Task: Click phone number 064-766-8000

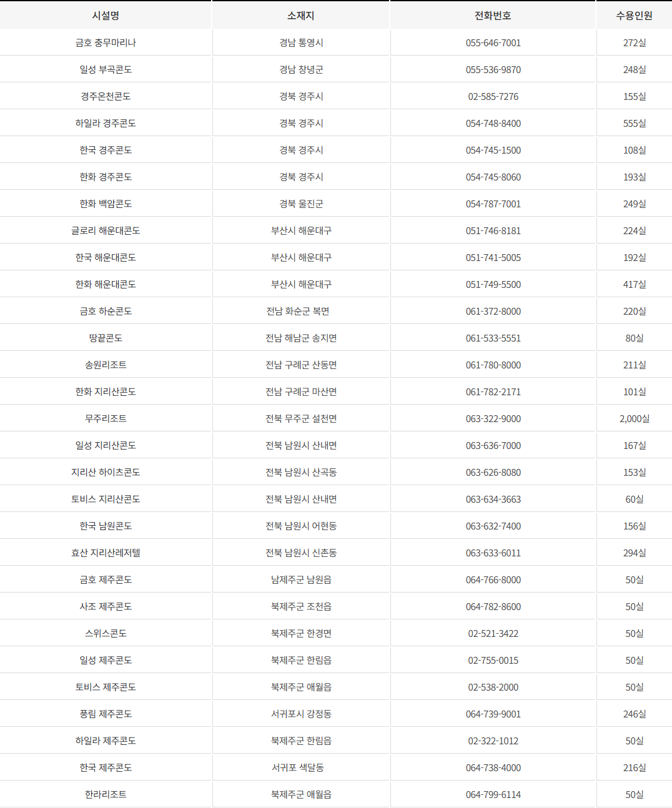Action: click(x=493, y=579)
